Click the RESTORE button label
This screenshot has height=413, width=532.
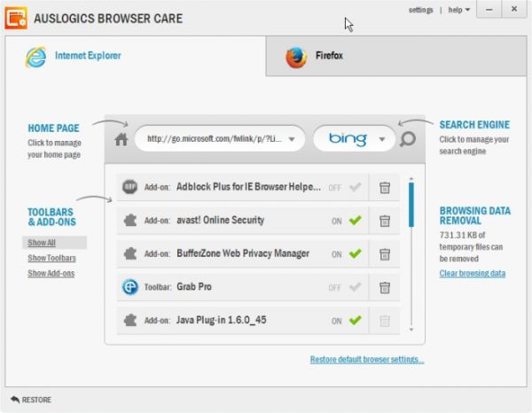point(36,400)
